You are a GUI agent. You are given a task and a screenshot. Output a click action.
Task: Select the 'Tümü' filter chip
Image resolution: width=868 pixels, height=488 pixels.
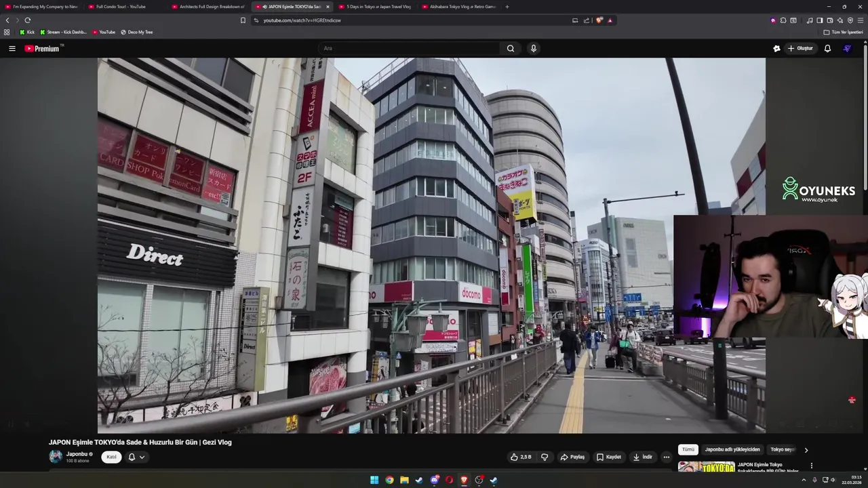pos(688,449)
